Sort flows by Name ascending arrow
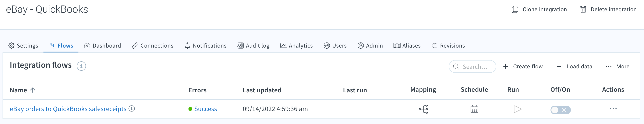The width and height of the screenshot is (644, 124). point(33,90)
